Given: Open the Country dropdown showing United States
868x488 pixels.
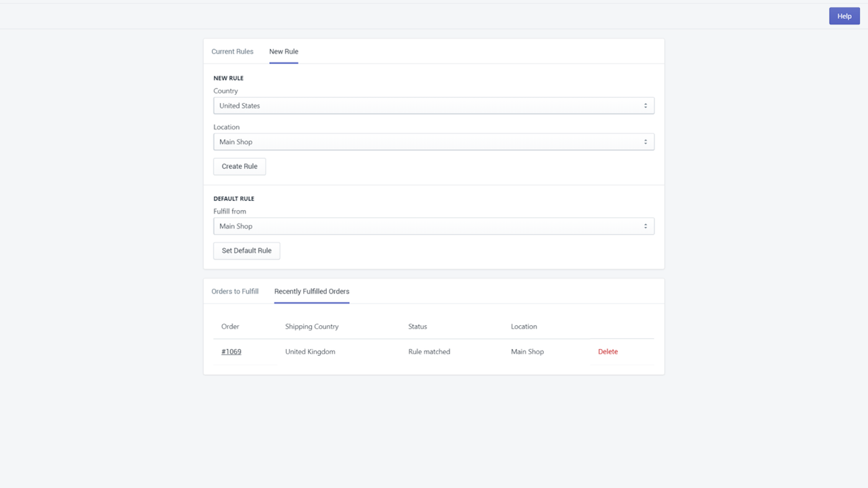Looking at the screenshot, I should pyautogui.click(x=433, y=105).
